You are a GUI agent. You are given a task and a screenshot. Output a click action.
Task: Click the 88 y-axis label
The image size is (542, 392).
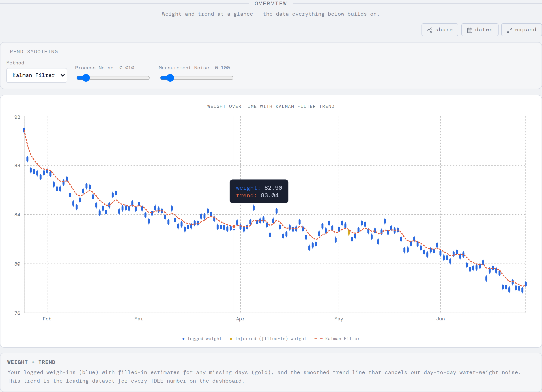click(17, 165)
